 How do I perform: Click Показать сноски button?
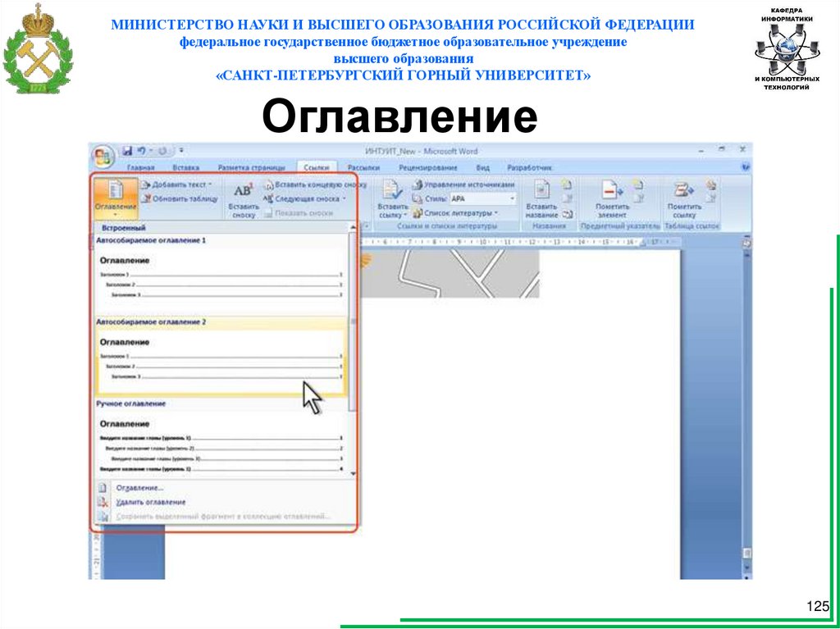pyautogui.click(x=299, y=213)
